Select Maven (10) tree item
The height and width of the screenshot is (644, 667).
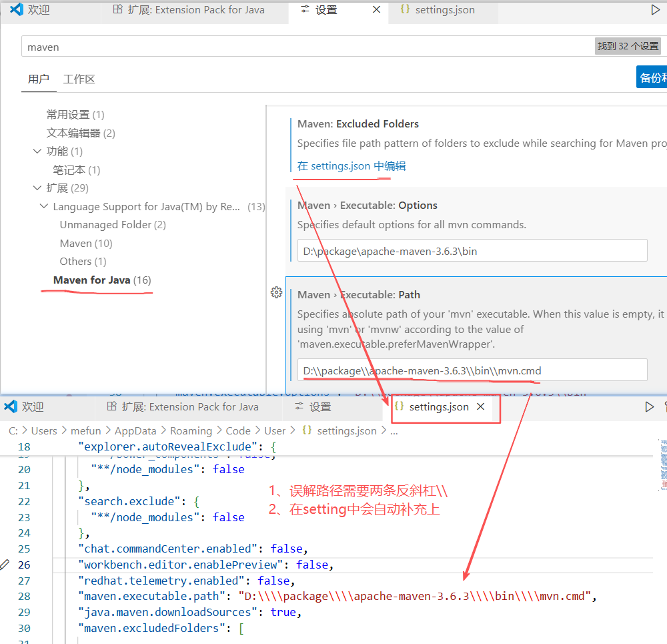pyautogui.click(x=86, y=244)
